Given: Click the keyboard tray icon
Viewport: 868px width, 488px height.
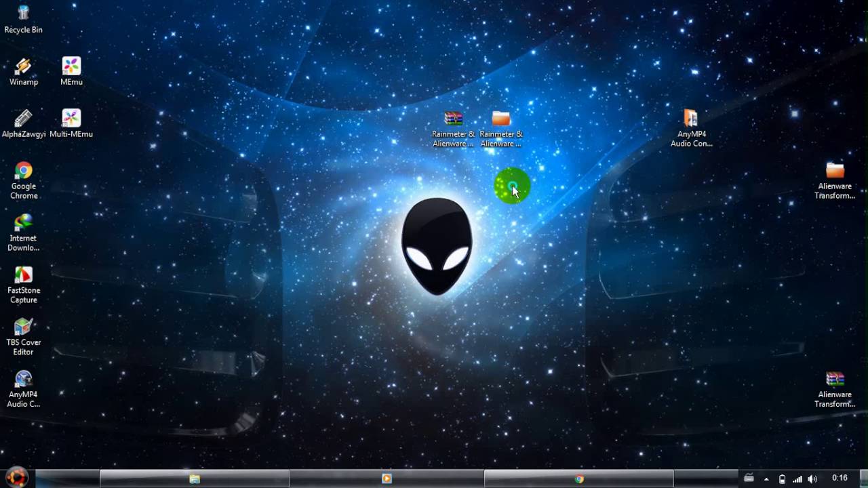Looking at the screenshot, I should (749, 479).
